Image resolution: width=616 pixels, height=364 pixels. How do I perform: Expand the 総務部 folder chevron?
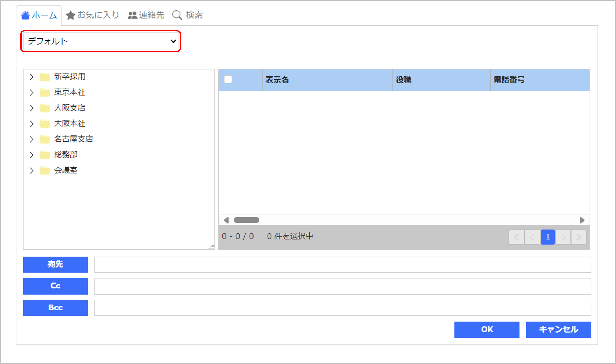coord(32,155)
